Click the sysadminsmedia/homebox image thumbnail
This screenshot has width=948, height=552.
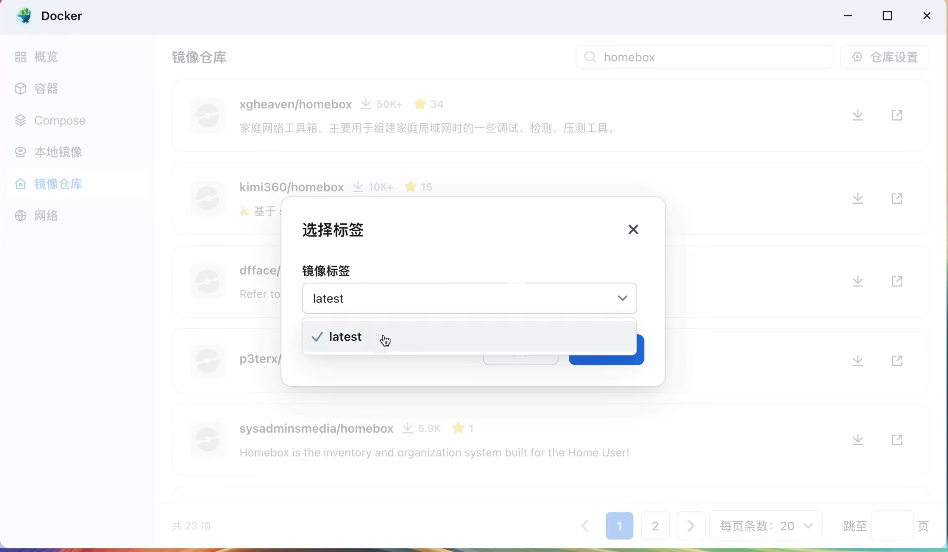pyautogui.click(x=207, y=440)
